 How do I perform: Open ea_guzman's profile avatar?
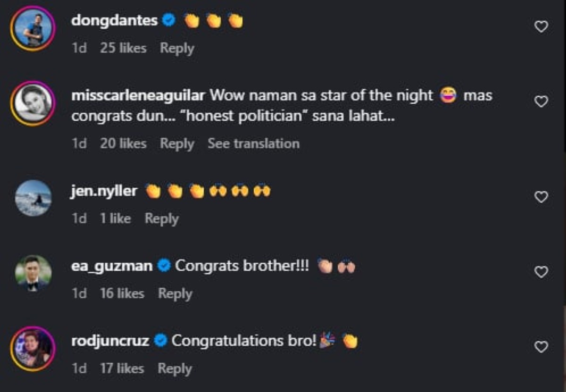click(x=33, y=273)
